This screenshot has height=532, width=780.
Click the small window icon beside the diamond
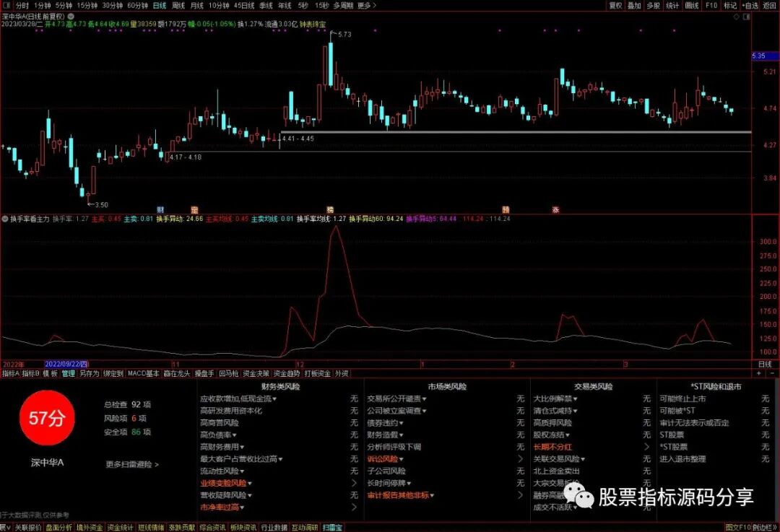click(x=746, y=17)
